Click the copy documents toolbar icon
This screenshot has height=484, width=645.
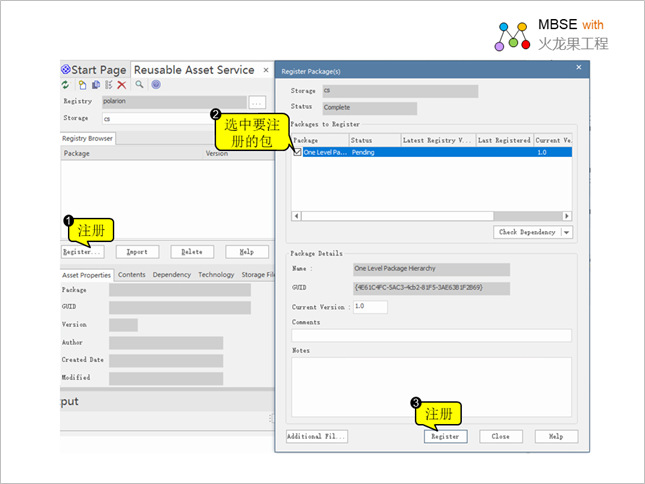coord(95,86)
